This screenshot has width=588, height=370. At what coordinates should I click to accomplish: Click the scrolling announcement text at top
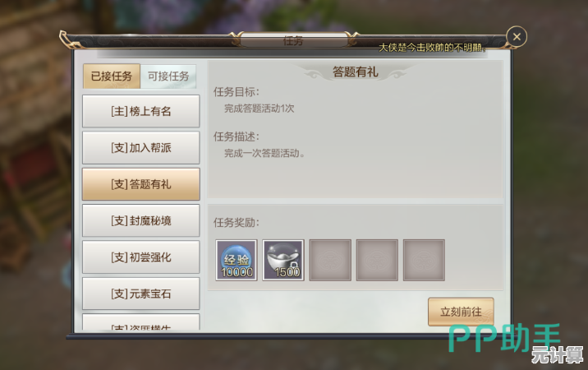(x=433, y=48)
